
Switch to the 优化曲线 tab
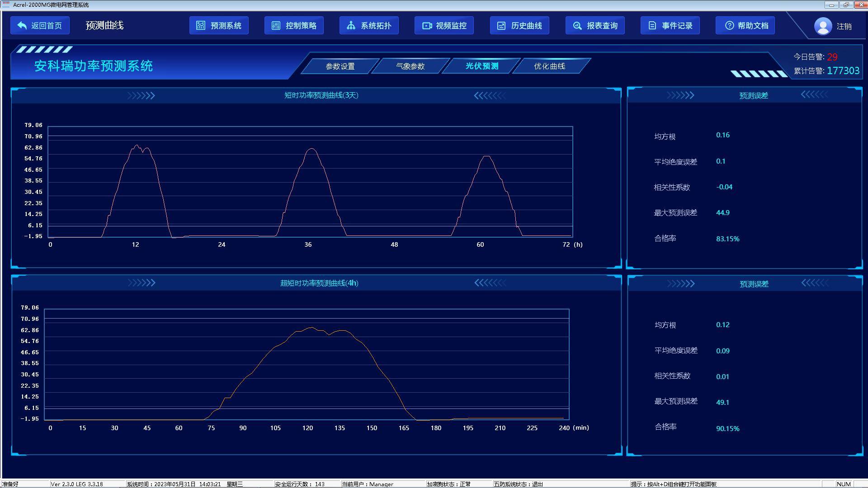[549, 66]
